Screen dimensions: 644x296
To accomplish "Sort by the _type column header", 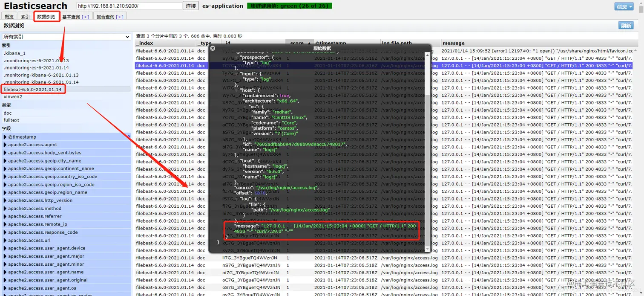I will coord(208,43).
